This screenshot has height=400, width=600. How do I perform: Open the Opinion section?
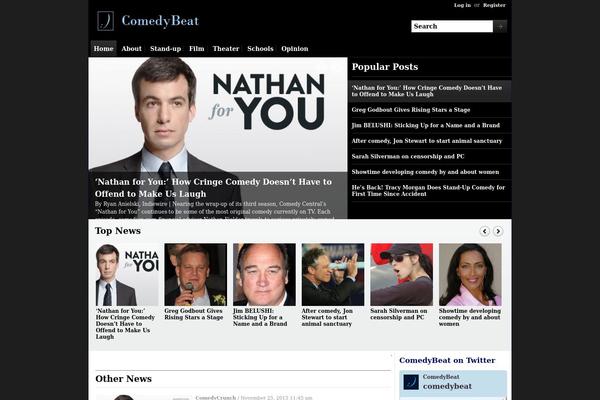[295, 49]
